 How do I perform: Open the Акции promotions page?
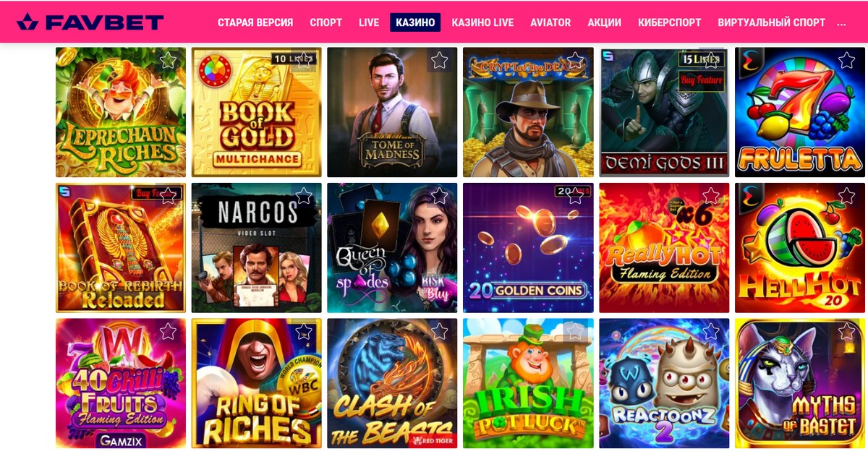604,22
